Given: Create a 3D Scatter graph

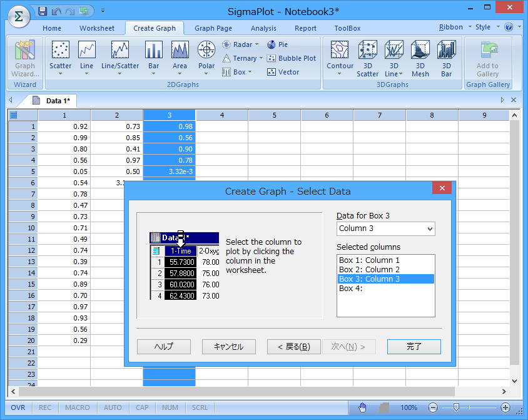Looking at the screenshot, I should coord(367,59).
